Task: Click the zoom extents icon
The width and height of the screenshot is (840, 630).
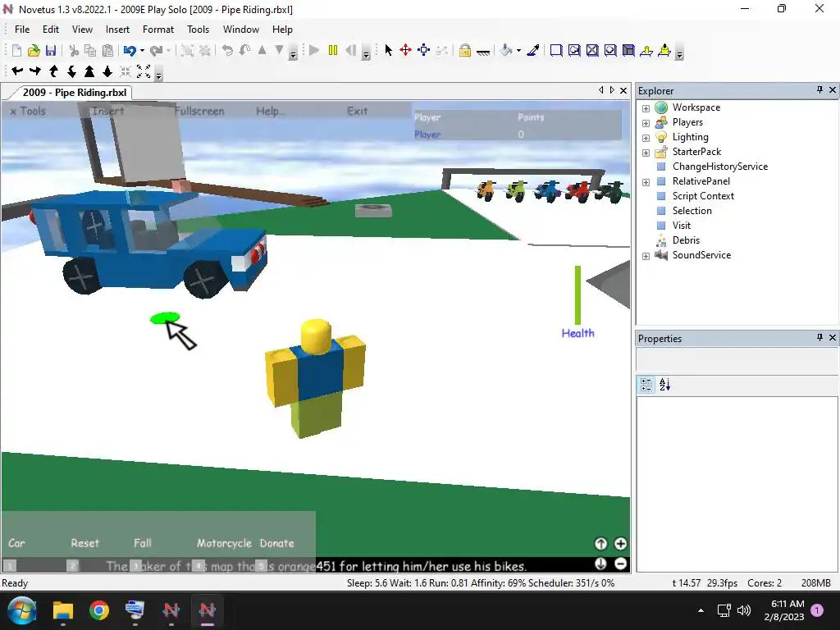Action: tap(144, 71)
